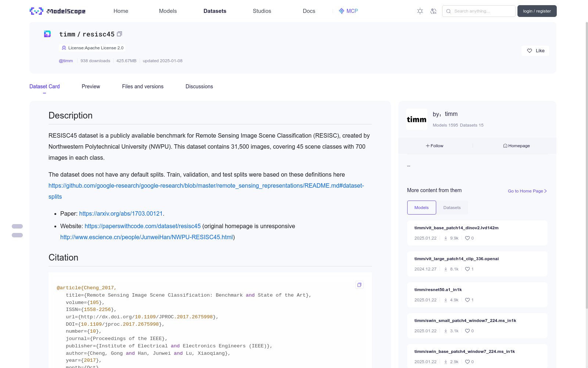Select the Models tab in More content
The width and height of the screenshot is (588, 368).
422,208
